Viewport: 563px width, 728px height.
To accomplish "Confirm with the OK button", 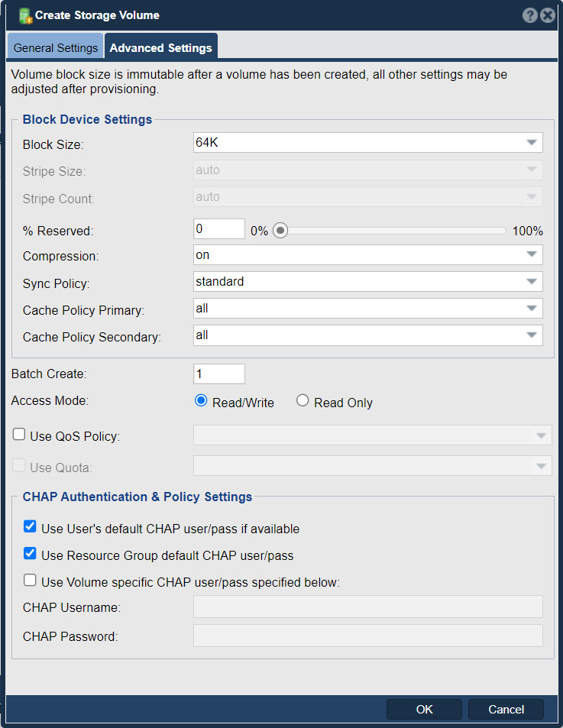I will click(424, 710).
